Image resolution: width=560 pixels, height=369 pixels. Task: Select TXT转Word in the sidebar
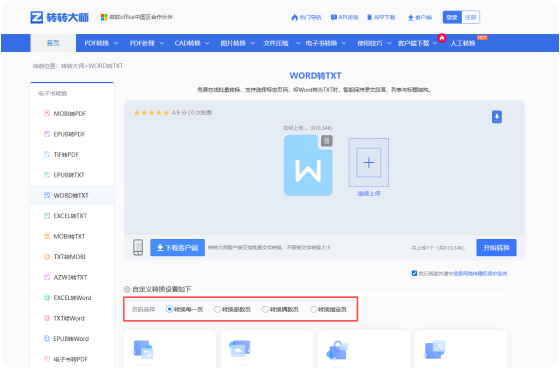click(72, 318)
